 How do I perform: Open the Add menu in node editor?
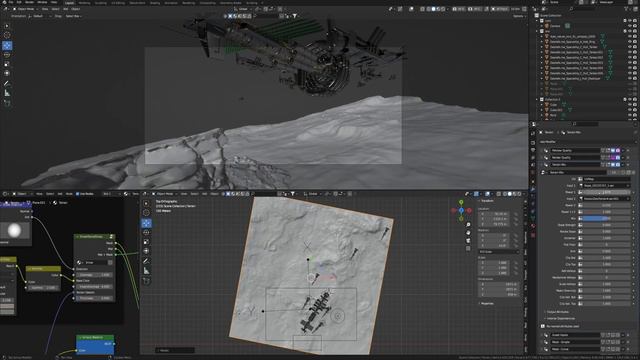(60, 194)
